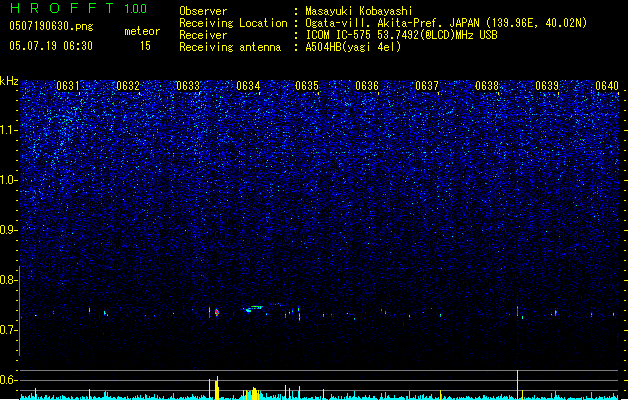The height and width of the screenshot is (400, 629).
Task: Click the Receiving Location label
Action: pos(233,23)
